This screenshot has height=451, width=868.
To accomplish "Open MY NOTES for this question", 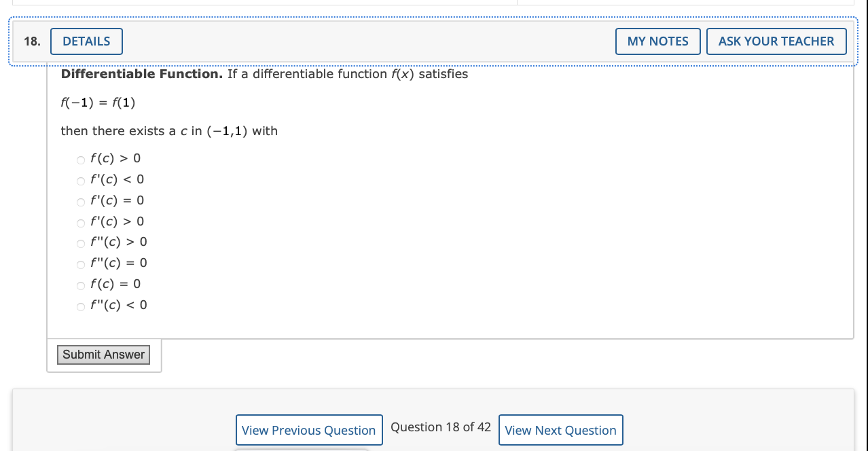I will pos(657,41).
